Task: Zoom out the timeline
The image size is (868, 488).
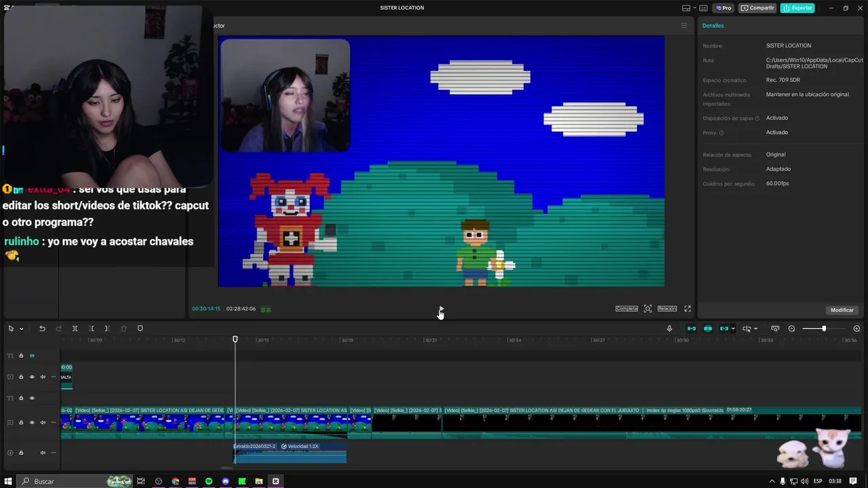Action: [x=791, y=329]
